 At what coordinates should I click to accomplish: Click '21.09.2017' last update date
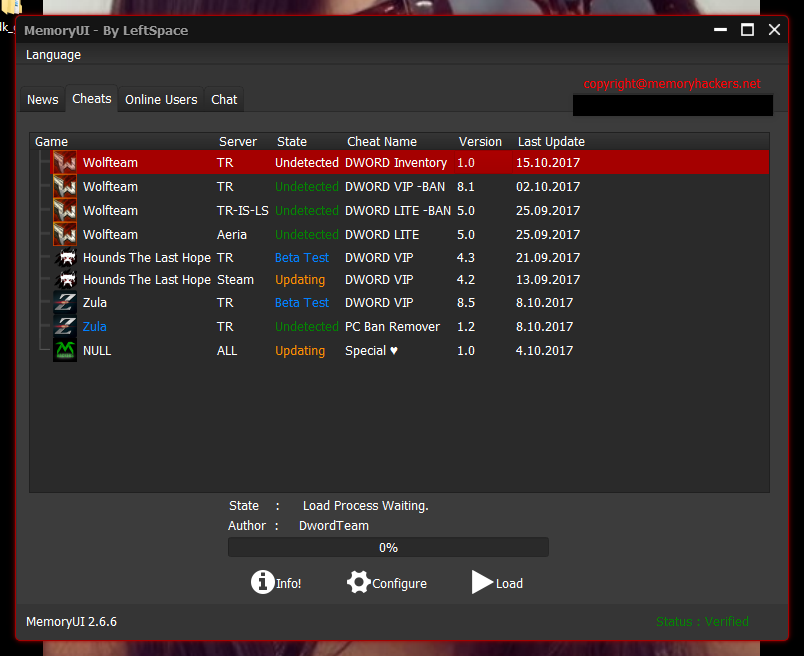[548, 257]
